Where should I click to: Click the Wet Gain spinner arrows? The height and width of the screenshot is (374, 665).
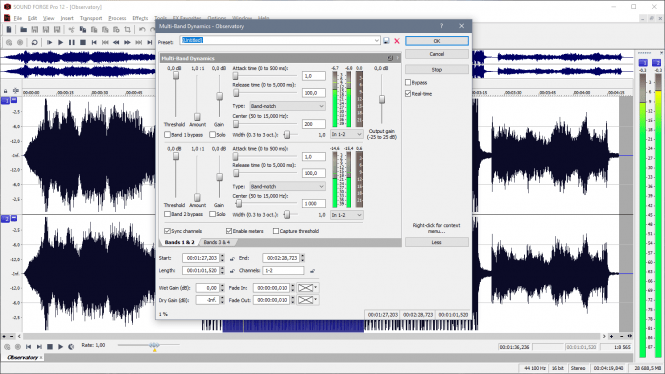pyautogui.click(x=222, y=288)
